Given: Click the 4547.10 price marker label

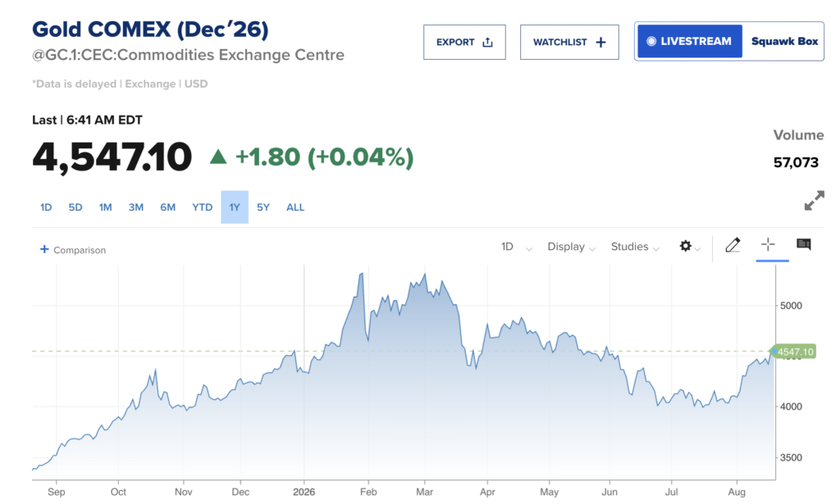Looking at the screenshot, I should 793,352.
